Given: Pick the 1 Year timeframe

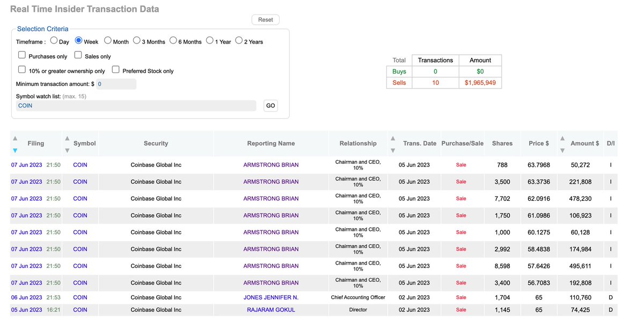Looking at the screenshot, I should point(210,40).
